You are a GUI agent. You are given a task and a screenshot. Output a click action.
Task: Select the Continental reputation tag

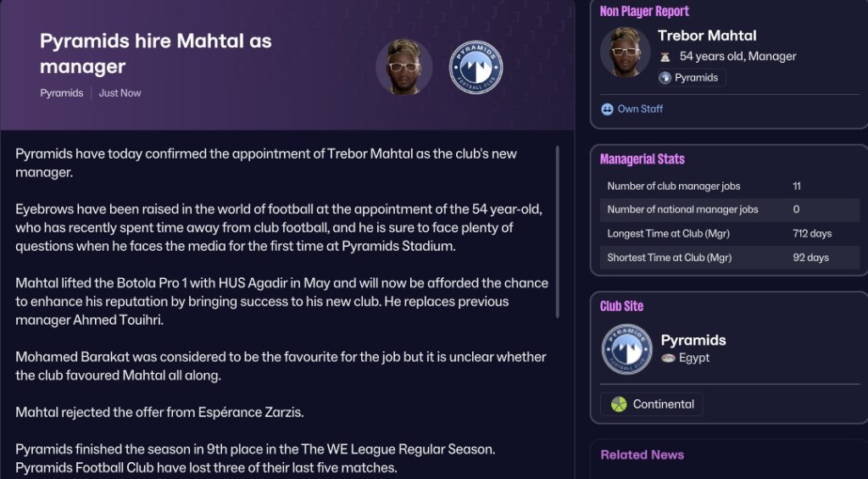(x=652, y=404)
